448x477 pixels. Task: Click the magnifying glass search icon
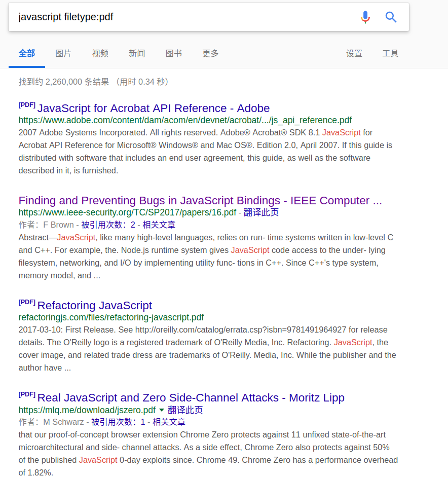tap(391, 17)
